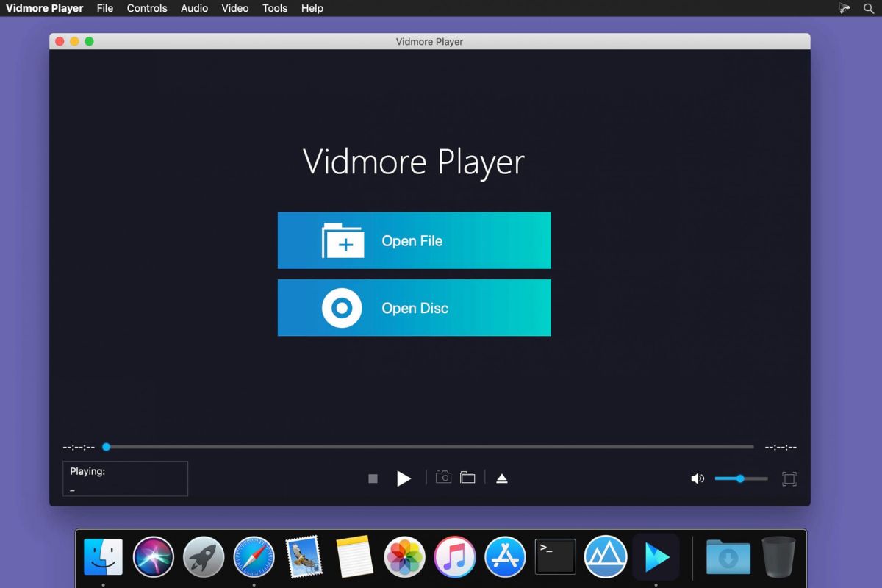Click Vidmore Player icon in the Dock
882x588 pixels.
(x=656, y=557)
